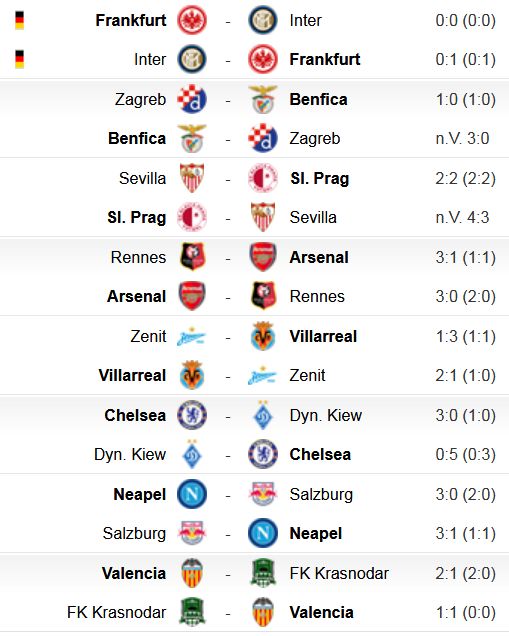
Task: Click Arsenal crest in Rennes - Arsenal row
Action: (263, 257)
